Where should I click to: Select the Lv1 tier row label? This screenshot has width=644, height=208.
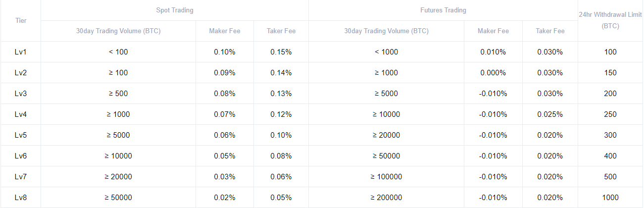tap(21, 52)
